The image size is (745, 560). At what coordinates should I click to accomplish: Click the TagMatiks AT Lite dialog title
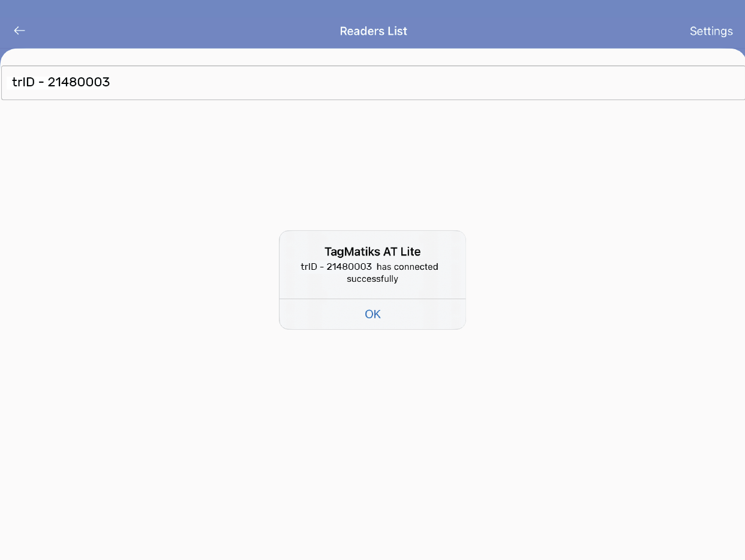[372, 252]
